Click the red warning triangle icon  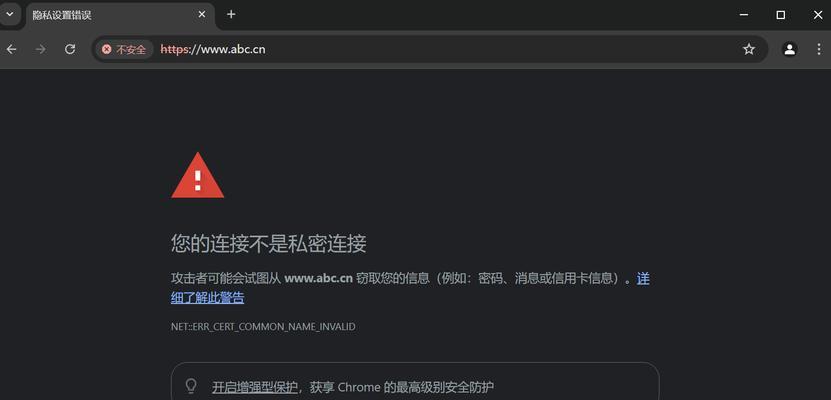point(198,176)
